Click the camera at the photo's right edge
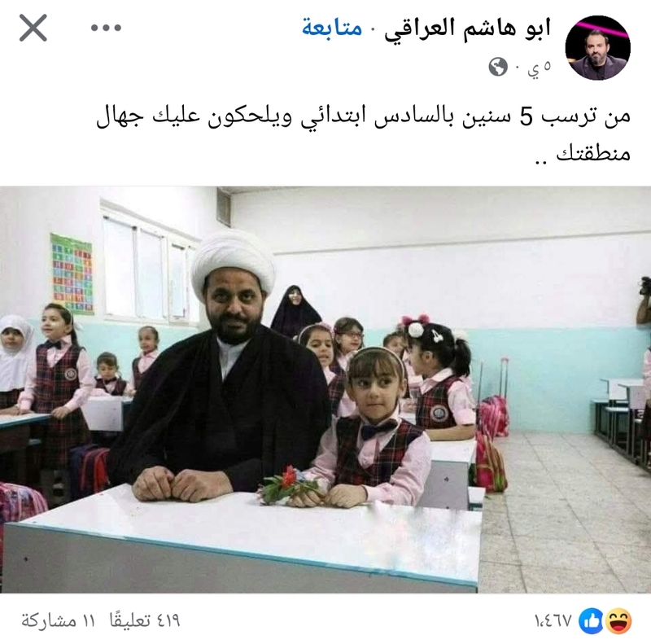 [645, 286]
